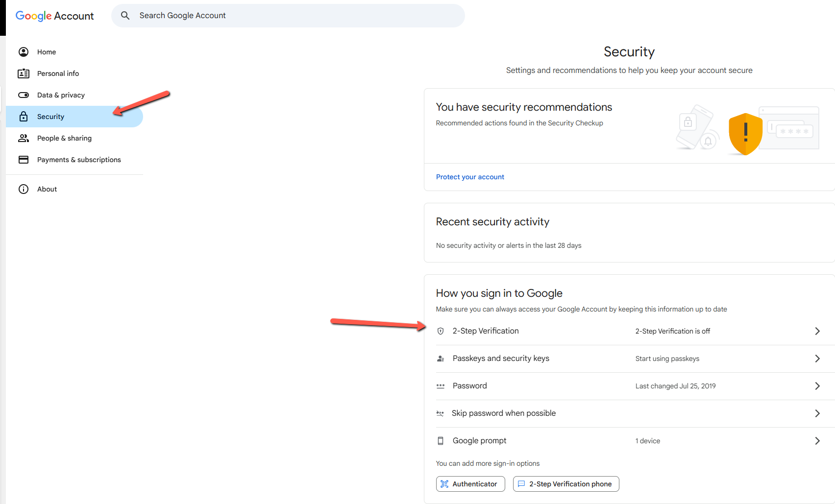Expand 2-Step Verification chevron arrow
Image resolution: width=835 pixels, height=504 pixels.
(817, 331)
